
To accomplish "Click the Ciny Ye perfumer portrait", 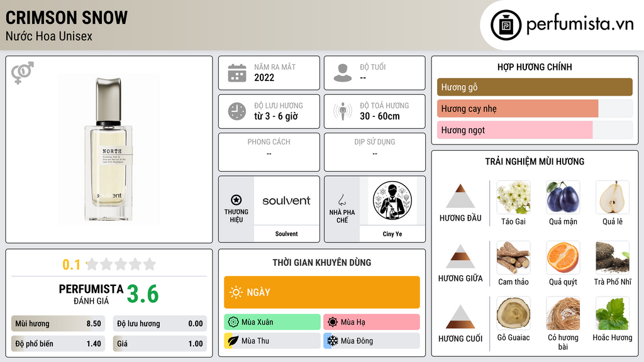I will click(x=392, y=200).
